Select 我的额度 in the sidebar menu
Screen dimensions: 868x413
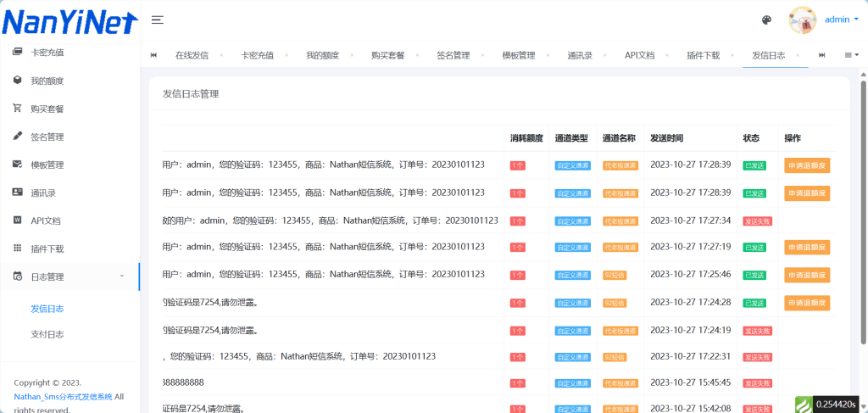point(47,81)
